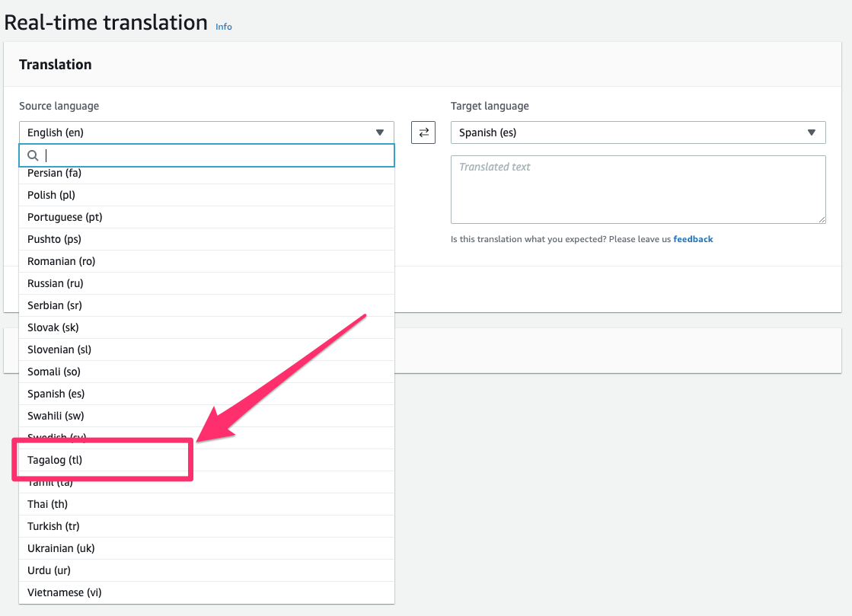Click the language search input field
Screen dimensions: 852x616
point(206,155)
